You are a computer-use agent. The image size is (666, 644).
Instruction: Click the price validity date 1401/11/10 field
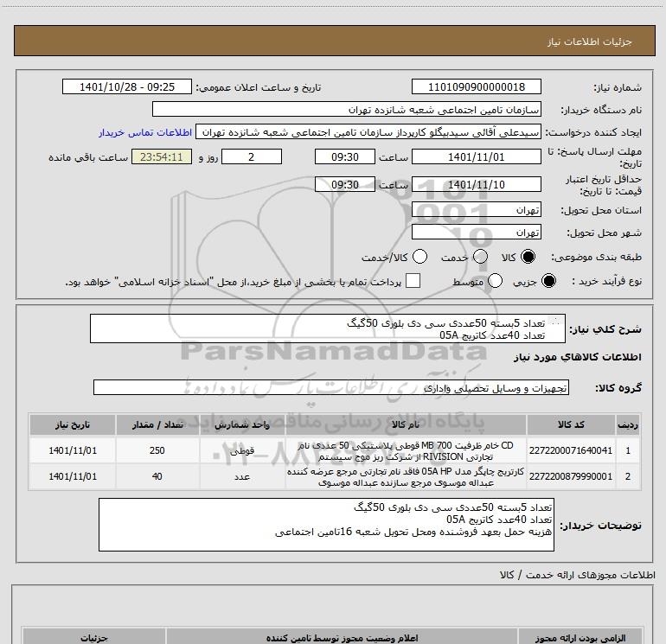[476, 184]
